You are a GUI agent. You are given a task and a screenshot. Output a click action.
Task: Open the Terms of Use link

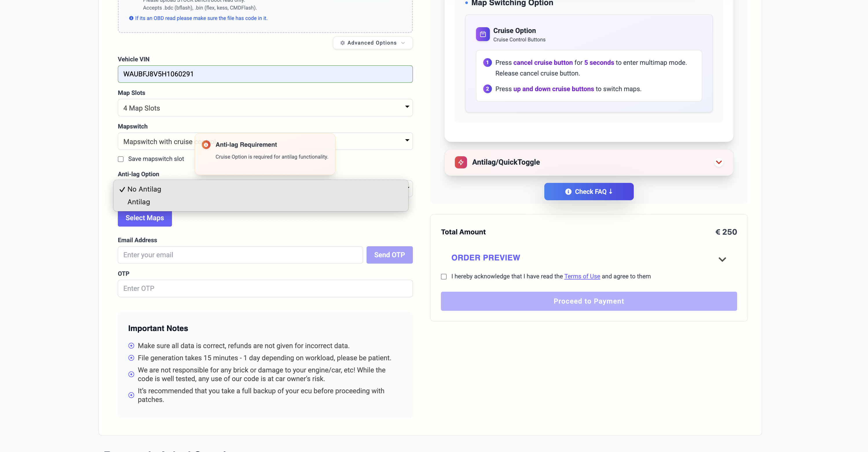tap(582, 276)
